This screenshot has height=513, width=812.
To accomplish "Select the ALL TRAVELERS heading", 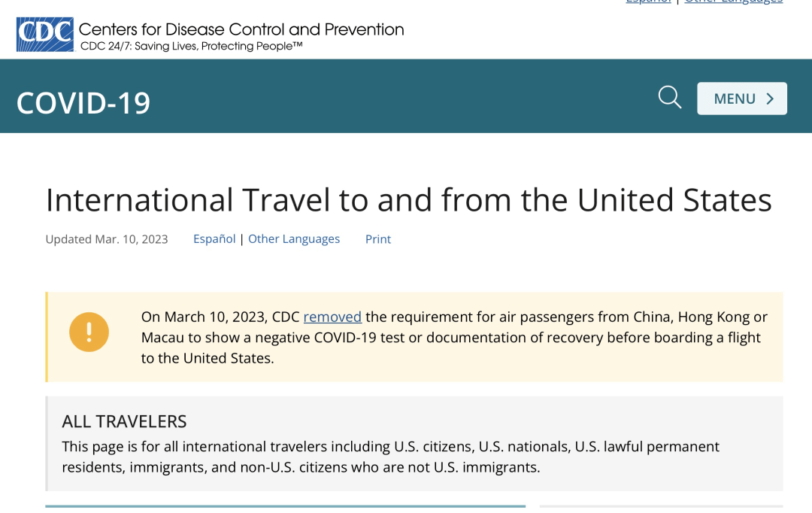I will pyautogui.click(x=124, y=421).
